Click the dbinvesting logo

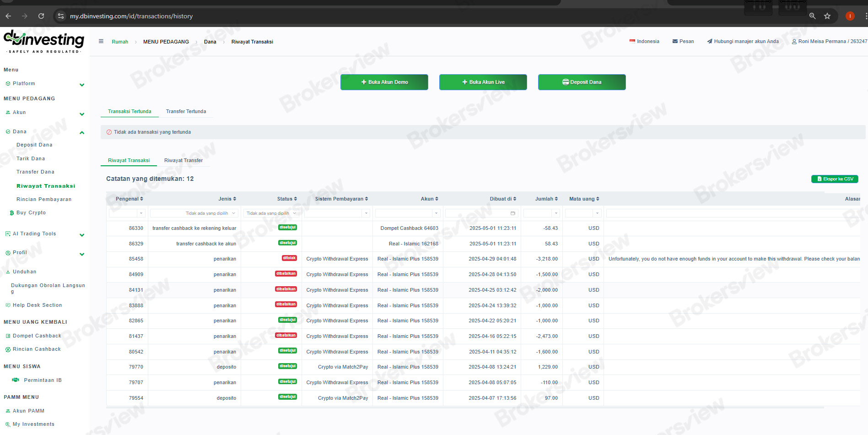43,41
